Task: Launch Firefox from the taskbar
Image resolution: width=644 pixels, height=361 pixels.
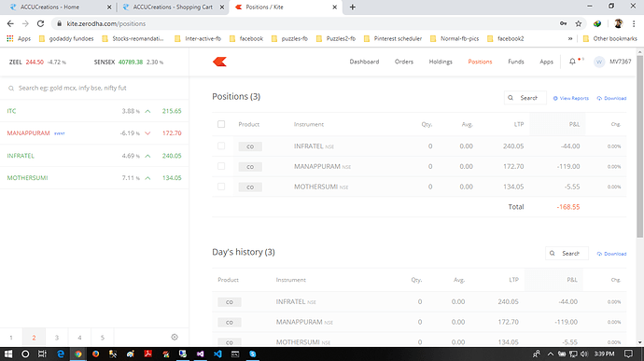Action: 96,354
